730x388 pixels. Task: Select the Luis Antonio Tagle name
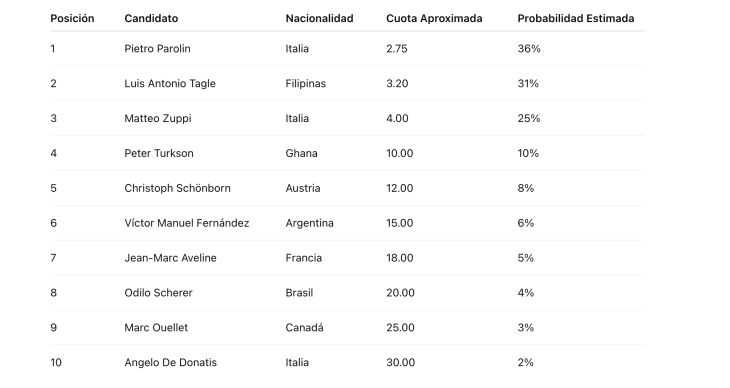[x=170, y=83]
